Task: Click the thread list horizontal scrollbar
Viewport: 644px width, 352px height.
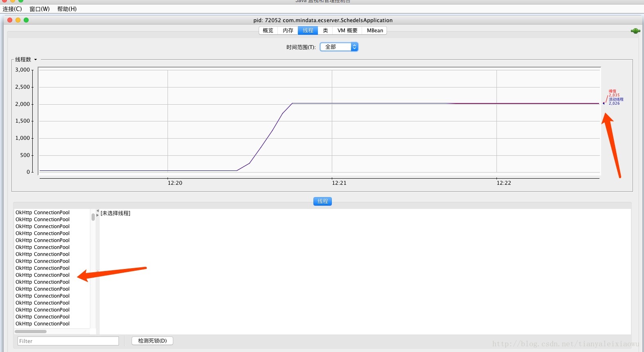Action: point(31,332)
